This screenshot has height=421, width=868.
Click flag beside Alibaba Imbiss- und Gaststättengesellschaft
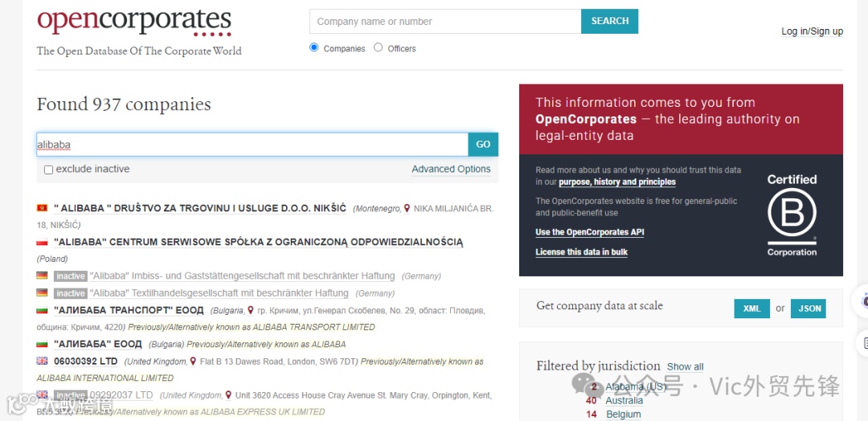(42, 276)
